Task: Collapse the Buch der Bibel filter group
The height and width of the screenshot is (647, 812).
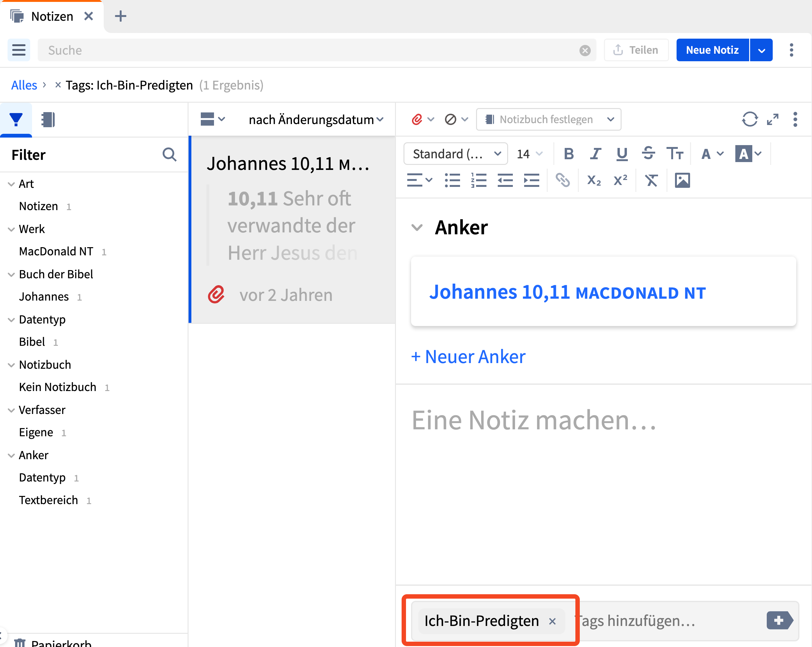Action: [x=11, y=275]
